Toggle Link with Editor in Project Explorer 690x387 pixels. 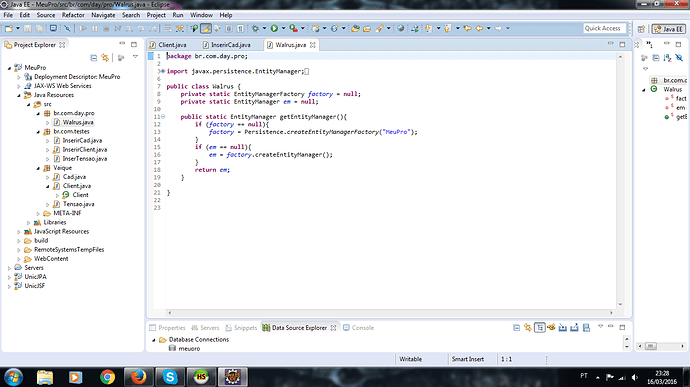[x=105, y=57]
